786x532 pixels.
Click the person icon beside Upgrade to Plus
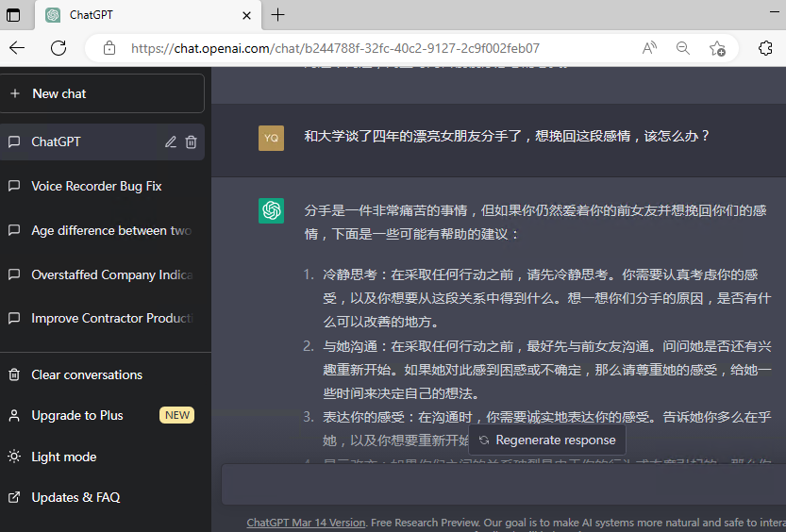(x=14, y=415)
